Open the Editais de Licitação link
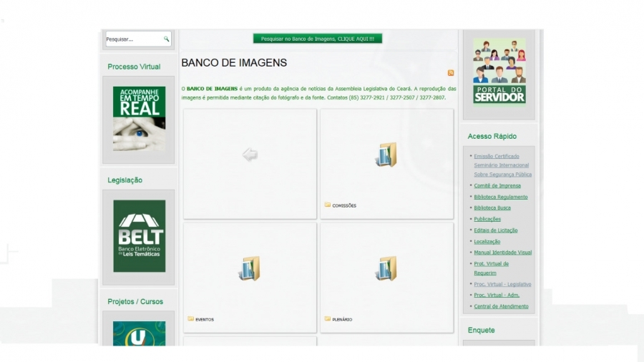Screen dimensions: 644x362 point(495,230)
